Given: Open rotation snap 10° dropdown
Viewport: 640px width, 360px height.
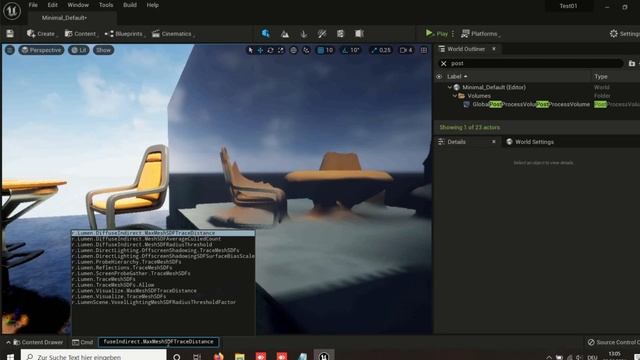Looking at the screenshot, I should click(355, 50).
